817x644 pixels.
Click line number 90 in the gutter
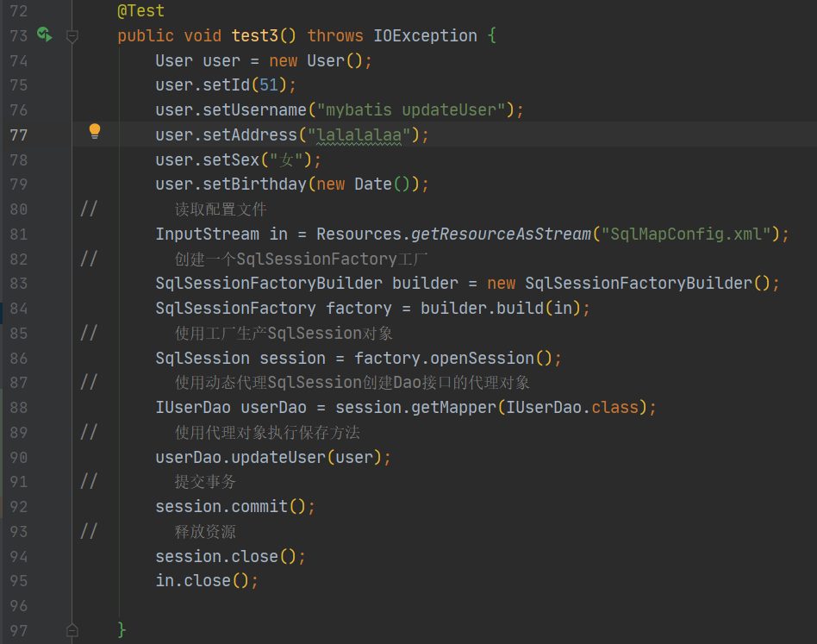click(19, 458)
